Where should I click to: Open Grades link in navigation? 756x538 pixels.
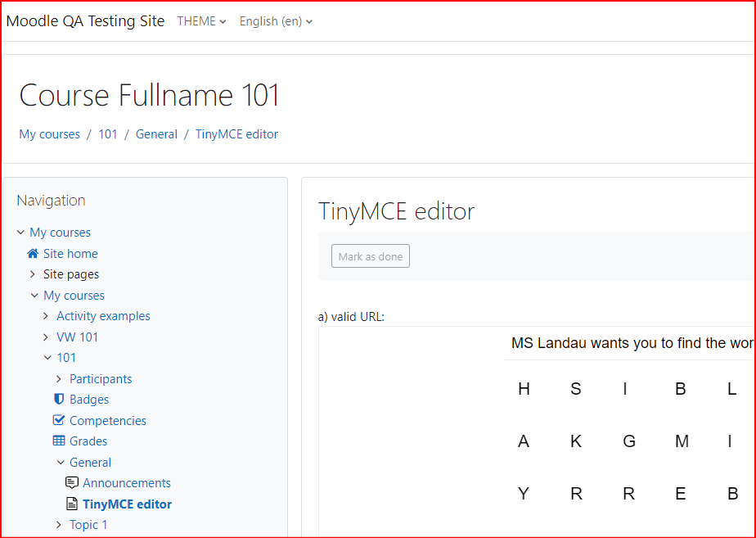[88, 441]
